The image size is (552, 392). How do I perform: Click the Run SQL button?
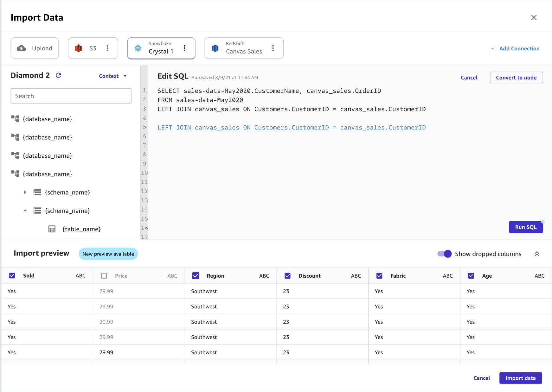526,227
